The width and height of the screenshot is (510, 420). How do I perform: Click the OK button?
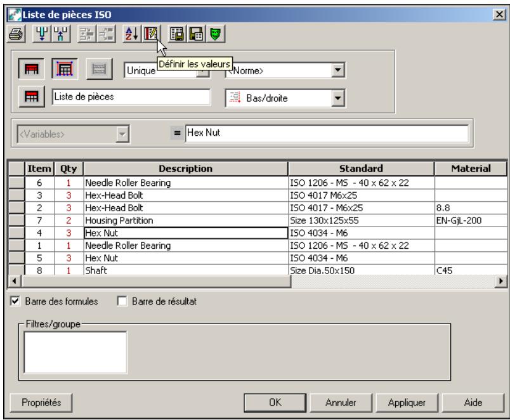point(275,403)
